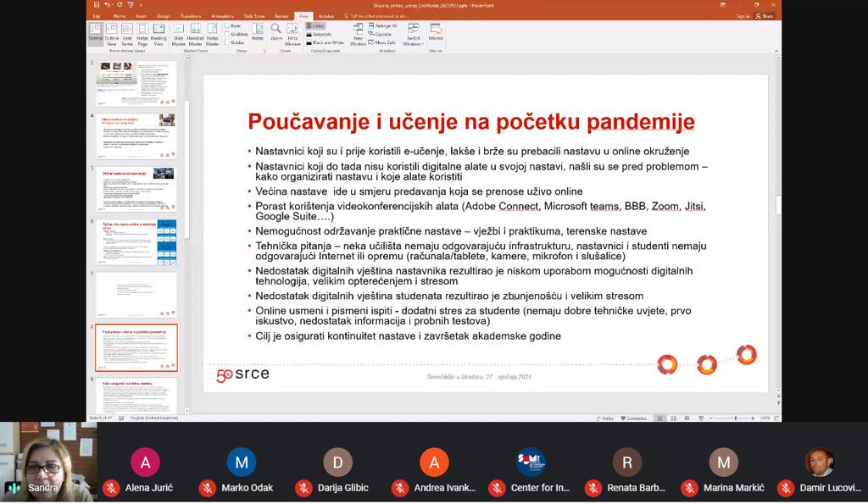Switch to Outline View
The width and height of the screenshot is (868, 504).
112,36
